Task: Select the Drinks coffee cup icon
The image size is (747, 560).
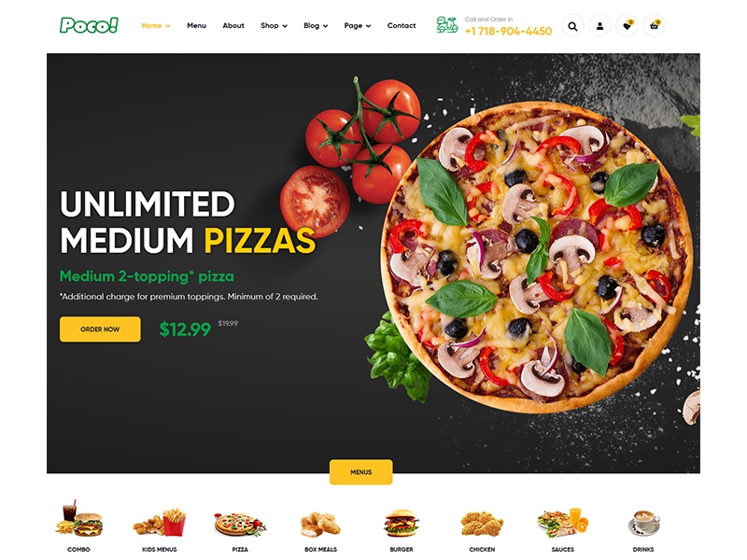Action: (x=643, y=523)
